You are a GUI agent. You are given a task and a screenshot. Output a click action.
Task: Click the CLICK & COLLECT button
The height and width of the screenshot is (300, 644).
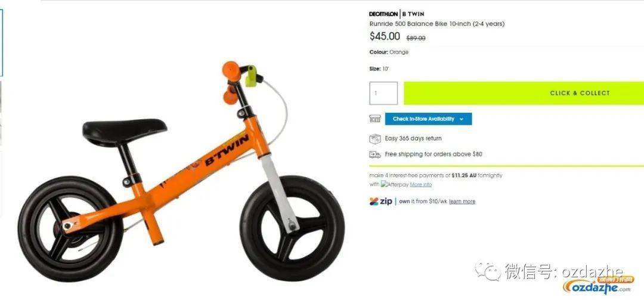(524, 93)
